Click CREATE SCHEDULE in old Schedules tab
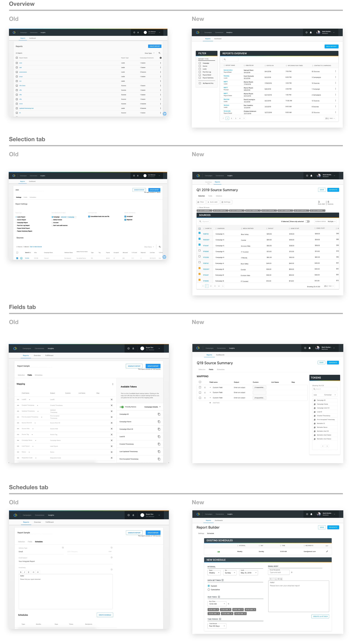 click(105, 615)
